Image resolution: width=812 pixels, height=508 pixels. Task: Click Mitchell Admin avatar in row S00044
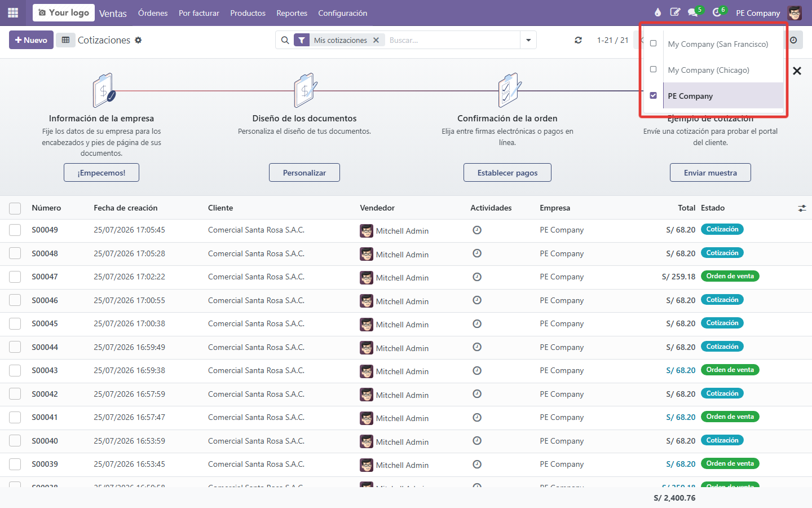[x=367, y=348]
